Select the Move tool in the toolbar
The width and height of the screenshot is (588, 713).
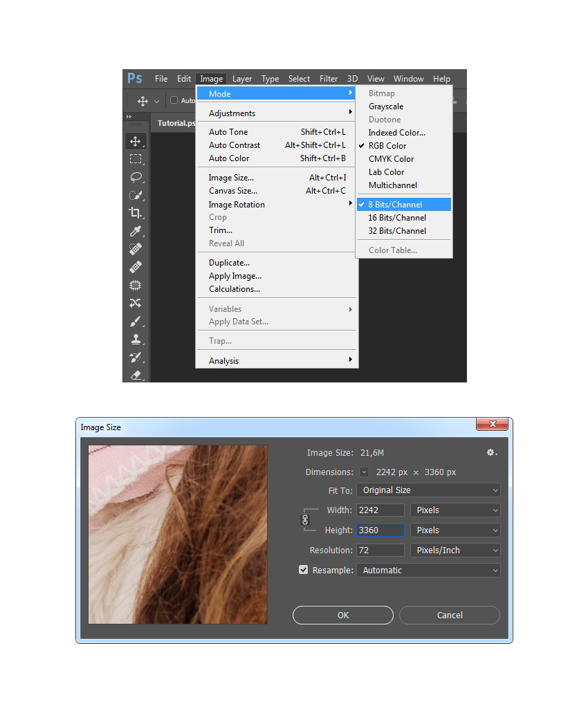136,141
